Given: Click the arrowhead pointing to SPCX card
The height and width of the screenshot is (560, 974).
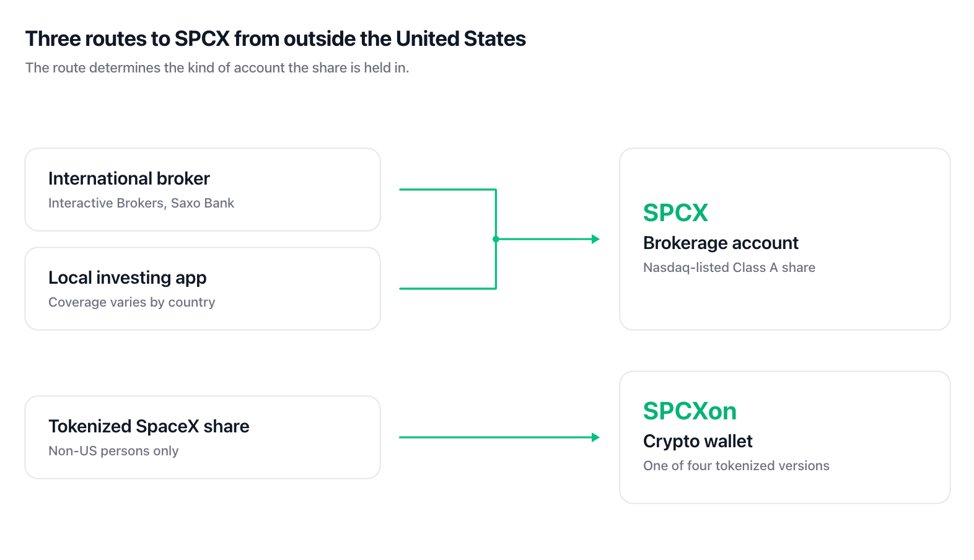Looking at the screenshot, I should coord(595,239).
